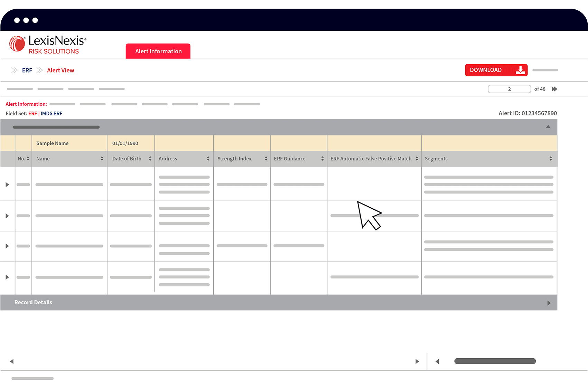Click the download arrow icon

point(520,70)
